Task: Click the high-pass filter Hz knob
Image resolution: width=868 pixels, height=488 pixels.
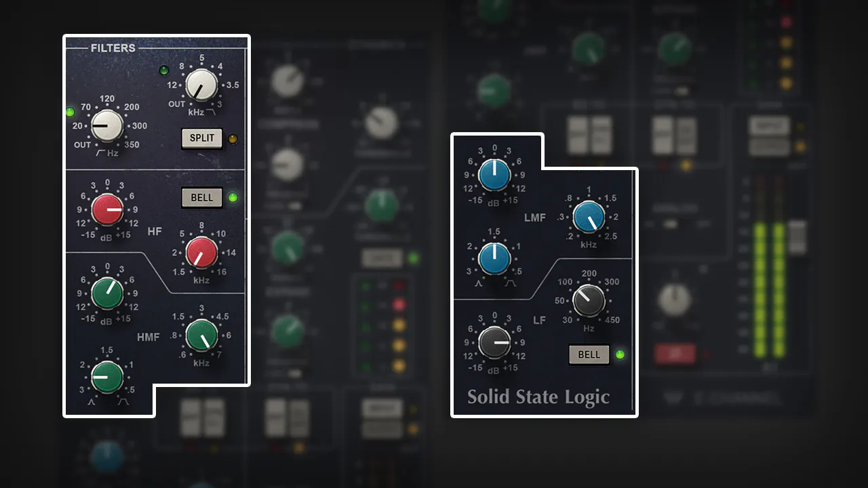Action: tap(107, 126)
